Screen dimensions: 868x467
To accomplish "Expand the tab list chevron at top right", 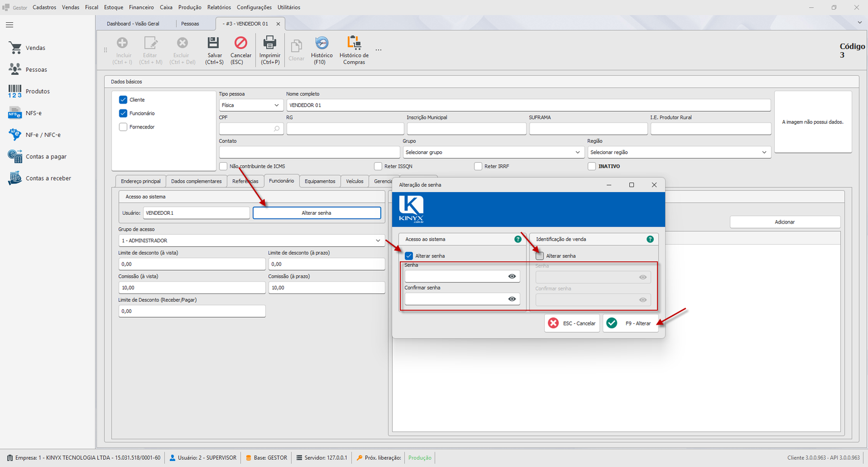I will [x=859, y=23].
